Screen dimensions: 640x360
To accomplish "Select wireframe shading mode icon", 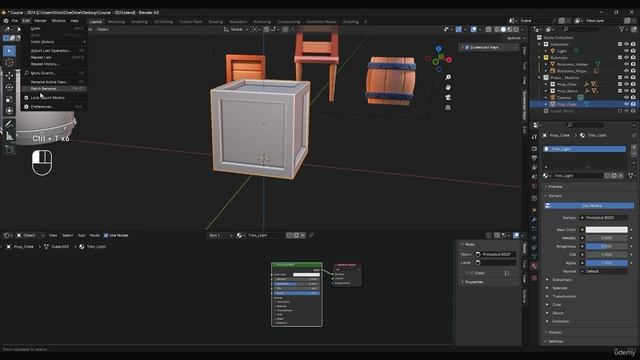I will [497, 29].
